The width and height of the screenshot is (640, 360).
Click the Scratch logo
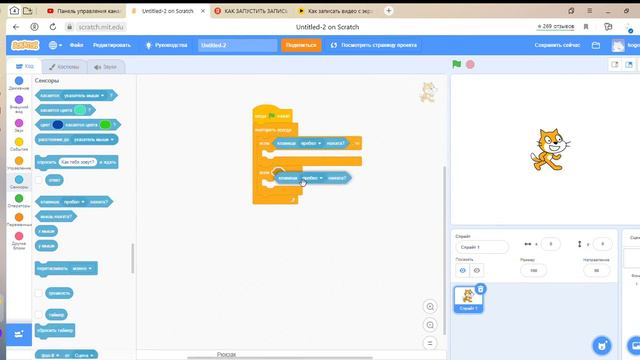tap(25, 45)
